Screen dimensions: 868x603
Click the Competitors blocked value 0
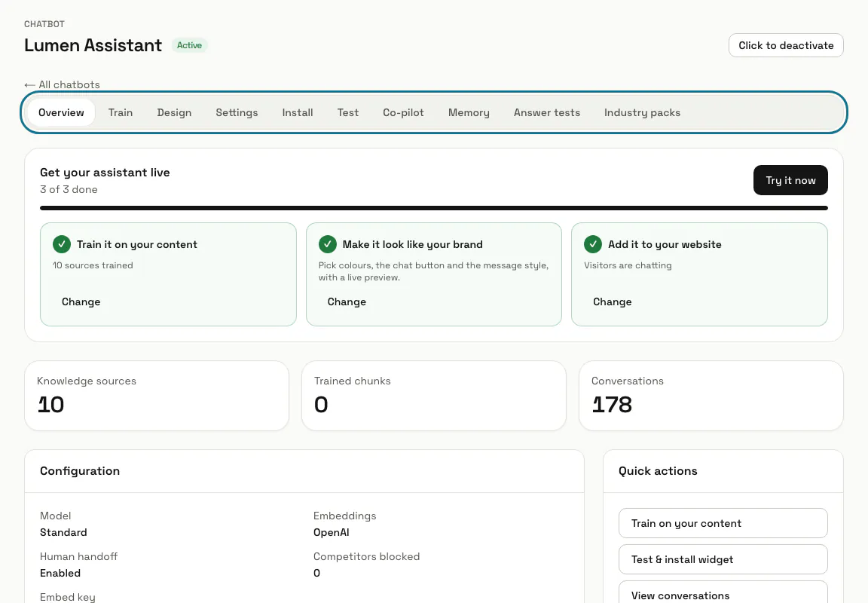point(316,573)
